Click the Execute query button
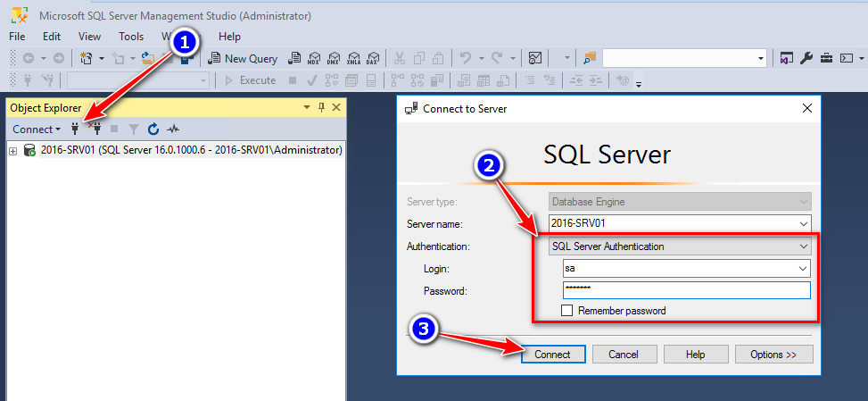 [250, 80]
